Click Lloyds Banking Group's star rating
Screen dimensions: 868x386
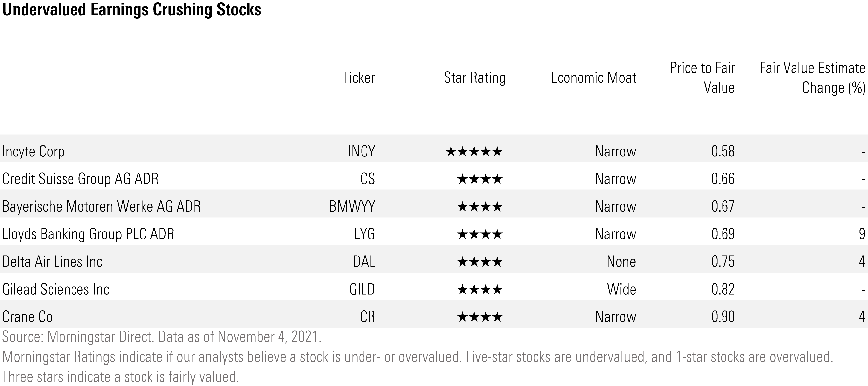coord(480,234)
